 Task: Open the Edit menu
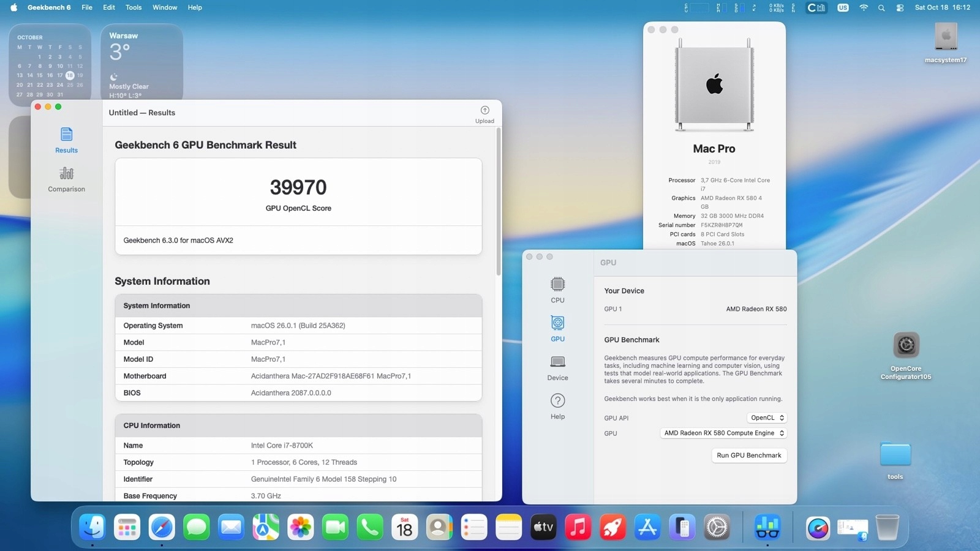point(109,7)
